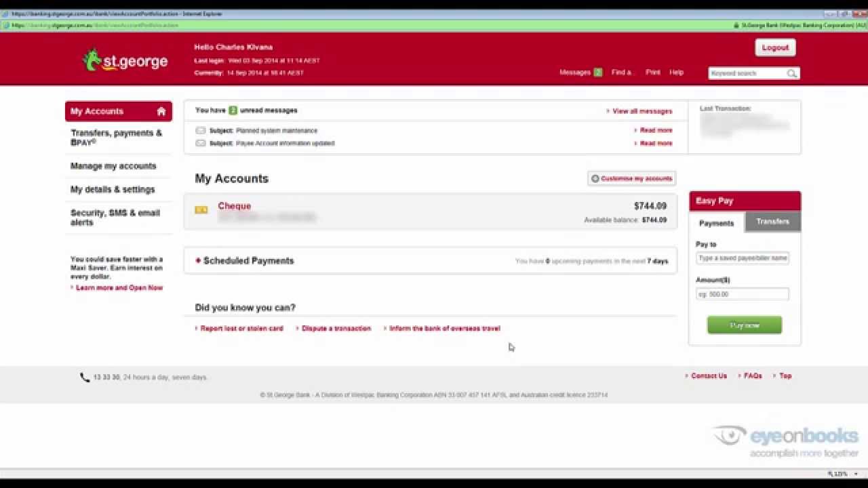The width and height of the screenshot is (868, 488).
Task: Read more about Planned system maintenance
Action: [x=656, y=130]
